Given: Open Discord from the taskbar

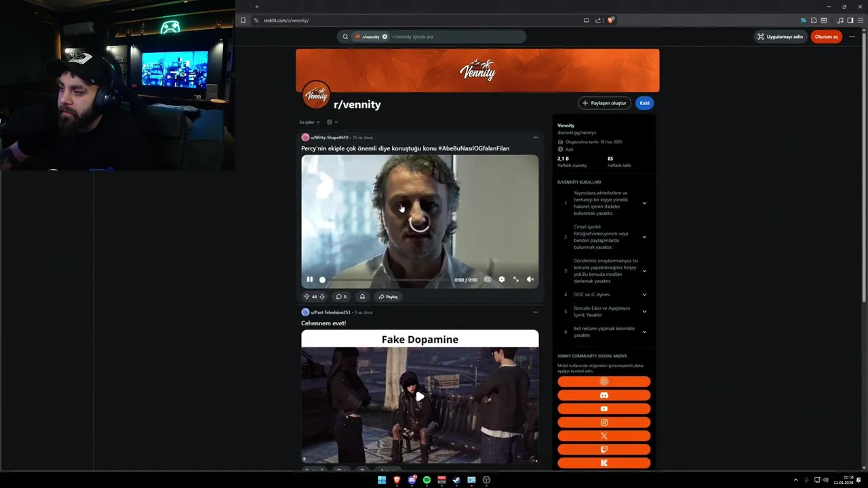Looking at the screenshot, I should [x=412, y=480].
